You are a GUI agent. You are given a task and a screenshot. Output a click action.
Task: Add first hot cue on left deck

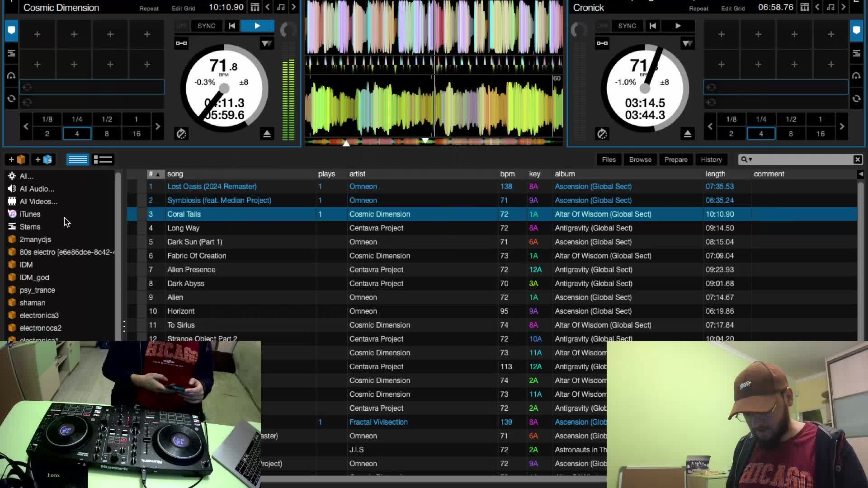(37, 34)
